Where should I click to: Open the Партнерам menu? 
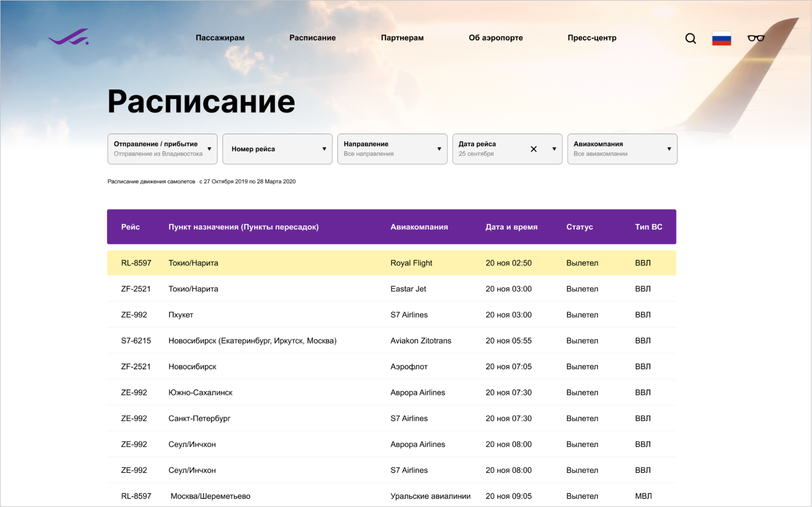(402, 38)
